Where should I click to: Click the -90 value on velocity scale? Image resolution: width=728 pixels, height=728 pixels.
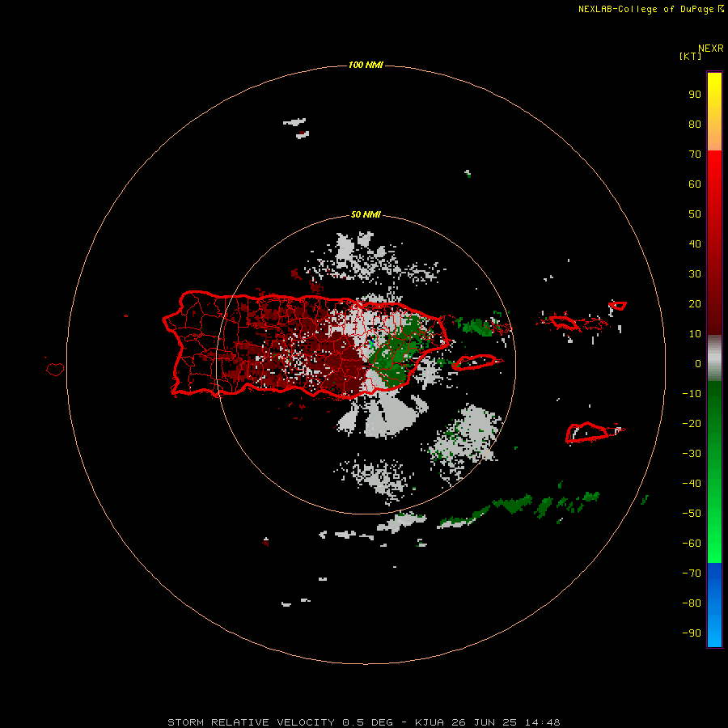692,633
